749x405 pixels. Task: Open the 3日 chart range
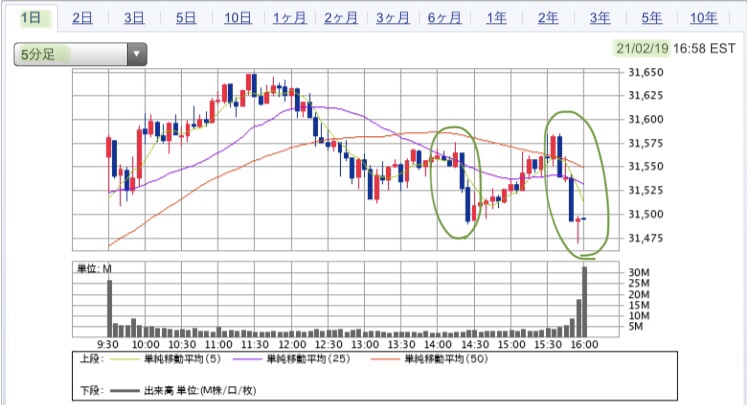click(x=134, y=18)
